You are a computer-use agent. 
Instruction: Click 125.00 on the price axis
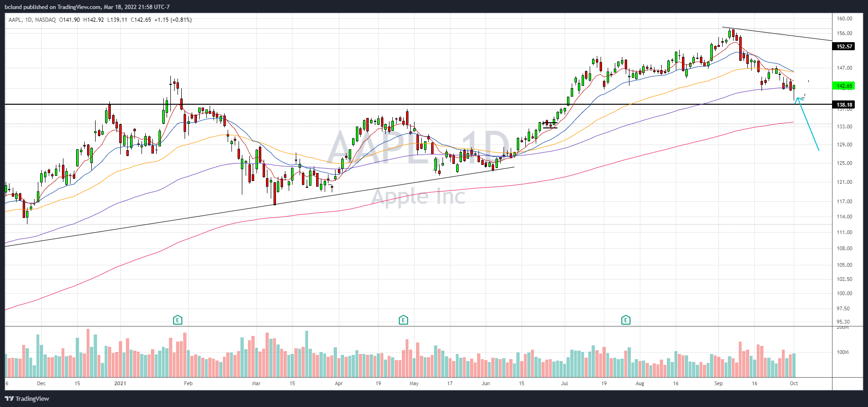pyautogui.click(x=844, y=163)
